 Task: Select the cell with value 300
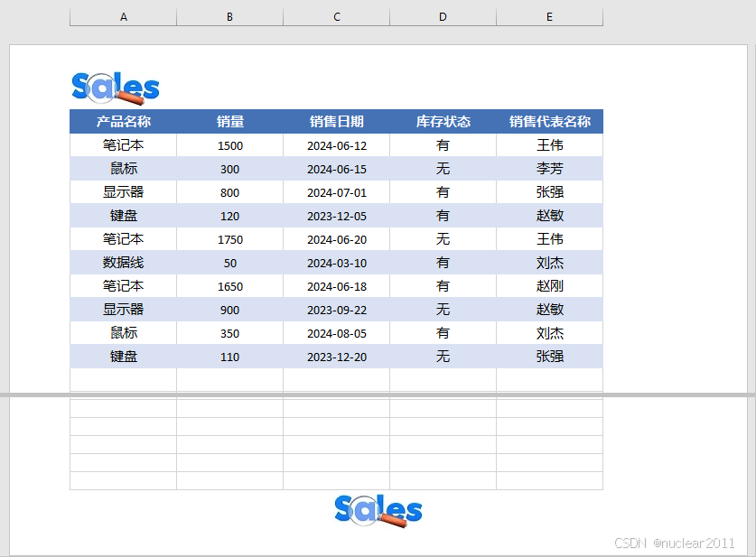(x=230, y=169)
